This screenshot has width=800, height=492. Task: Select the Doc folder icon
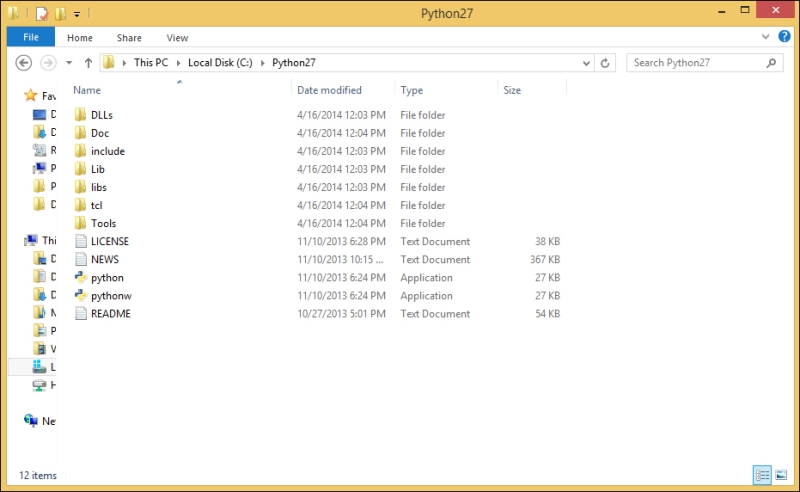(80, 133)
